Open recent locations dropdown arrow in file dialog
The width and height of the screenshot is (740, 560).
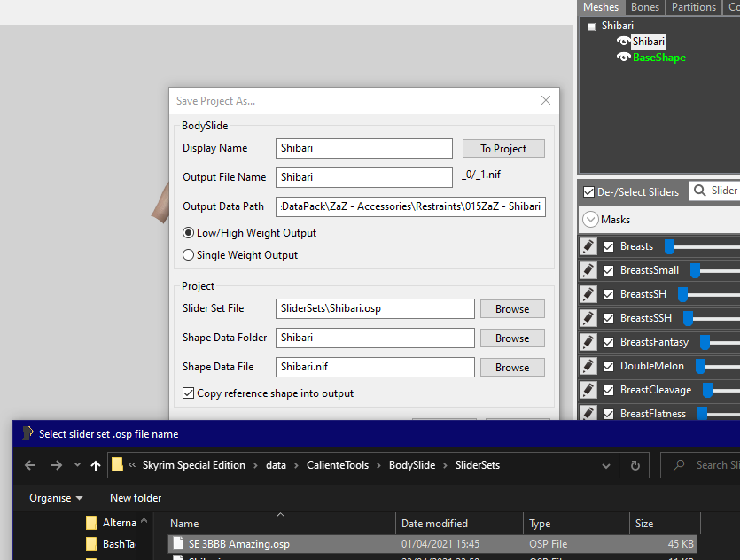click(x=77, y=465)
